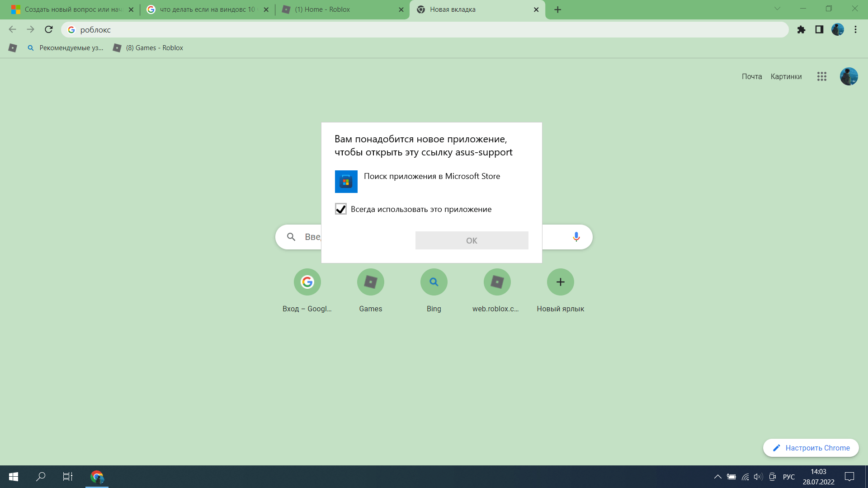Click the volume tray icon

758,477
